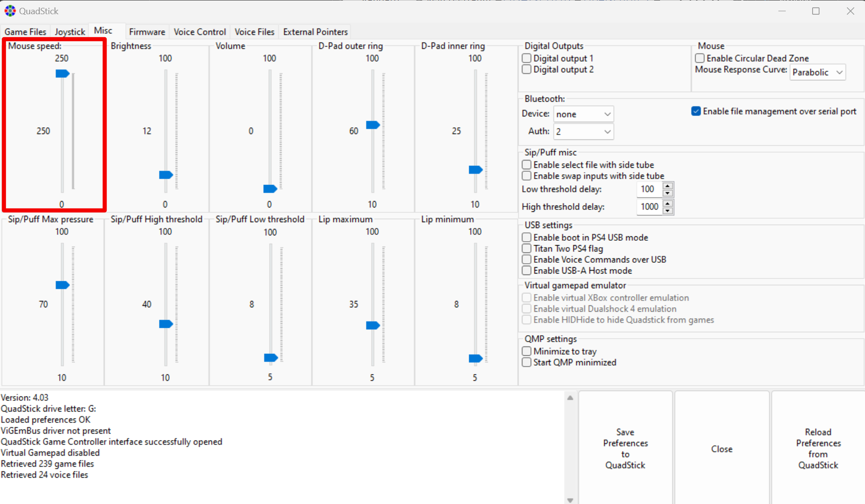Open the Mouse Response Curve dropdown

click(x=818, y=72)
